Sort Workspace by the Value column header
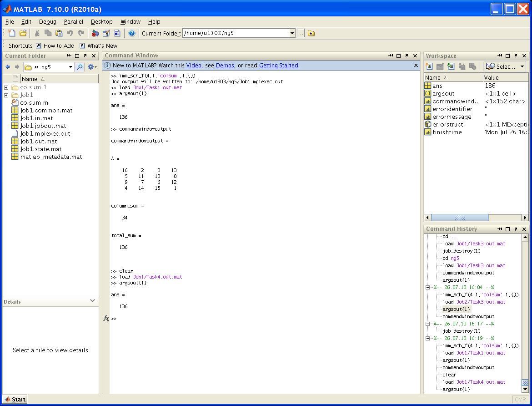The image size is (532, 406). point(506,78)
